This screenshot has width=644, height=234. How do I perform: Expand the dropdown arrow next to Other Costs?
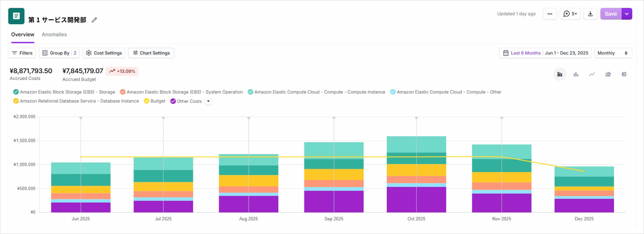point(208,101)
